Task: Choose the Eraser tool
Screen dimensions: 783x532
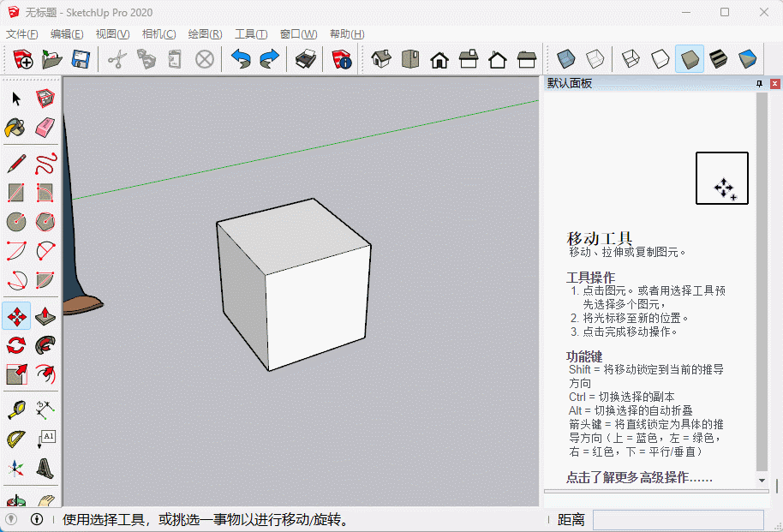Action: coord(45,129)
